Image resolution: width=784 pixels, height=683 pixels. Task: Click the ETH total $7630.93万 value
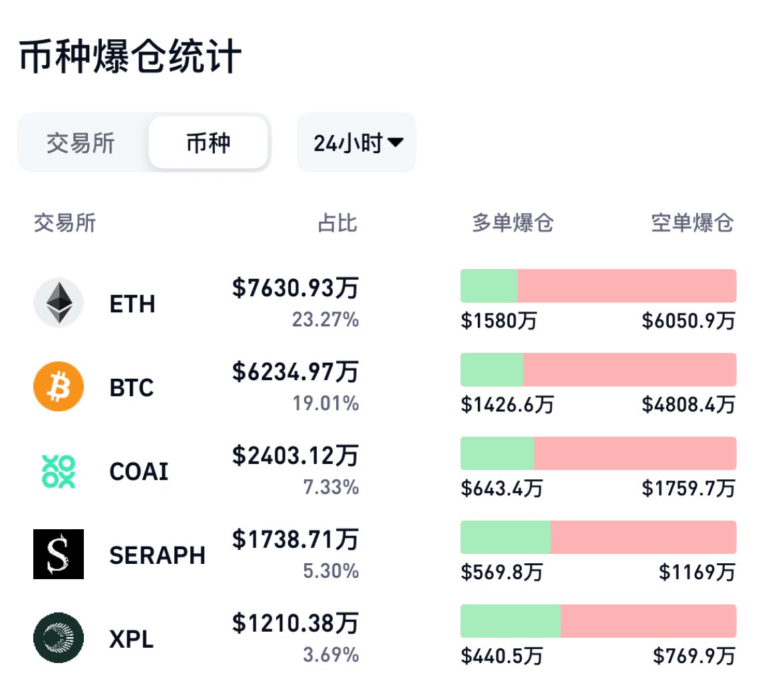point(295,288)
